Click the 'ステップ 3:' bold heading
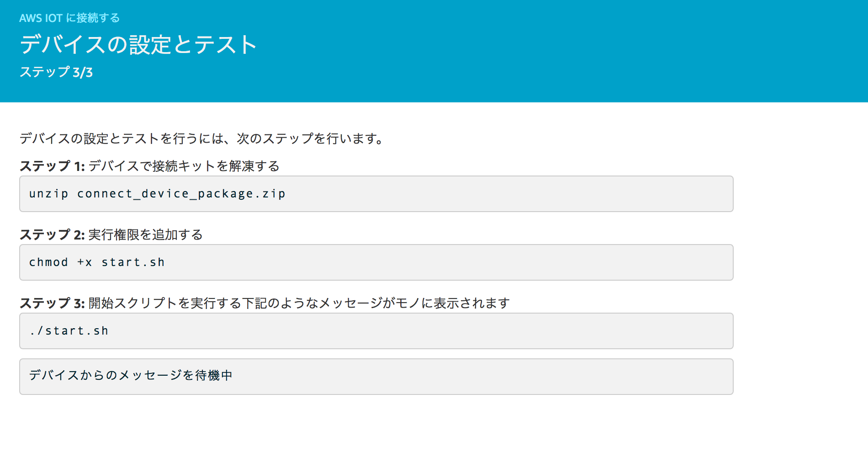This screenshot has width=868, height=458. click(52, 303)
